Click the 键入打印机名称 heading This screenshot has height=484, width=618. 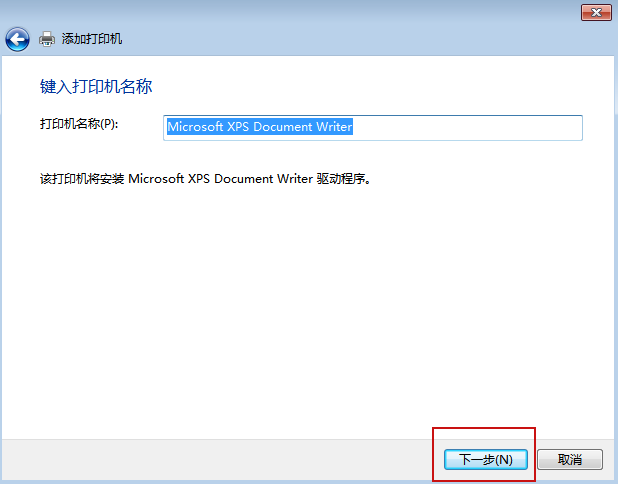pyautogui.click(x=95, y=87)
